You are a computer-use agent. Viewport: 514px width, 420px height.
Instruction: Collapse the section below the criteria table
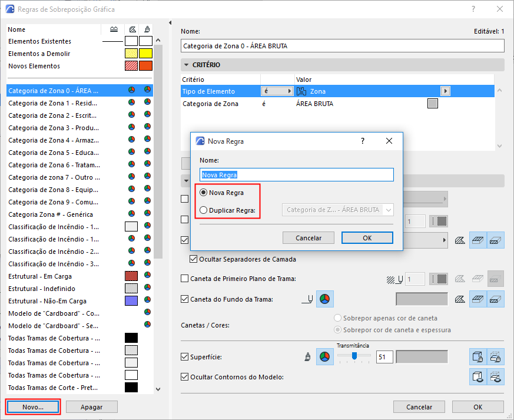pyautogui.click(x=186, y=181)
